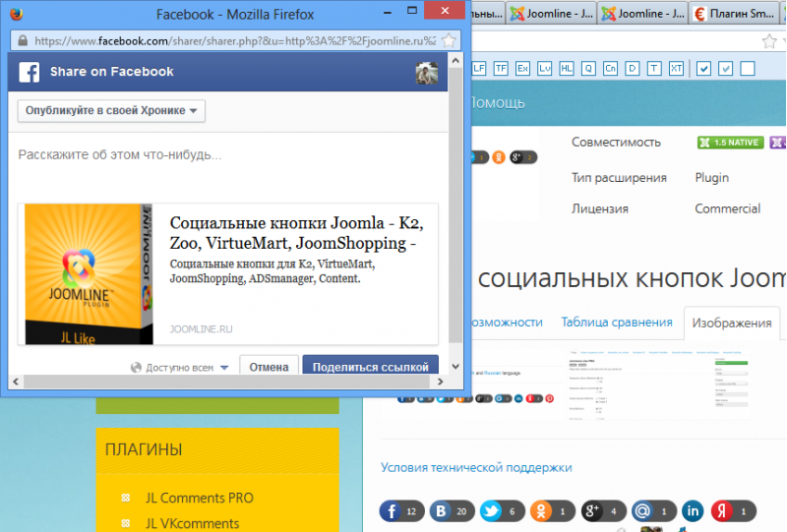The image size is (787, 532).
Task: Click the Q toolbar icon
Action: [588, 69]
